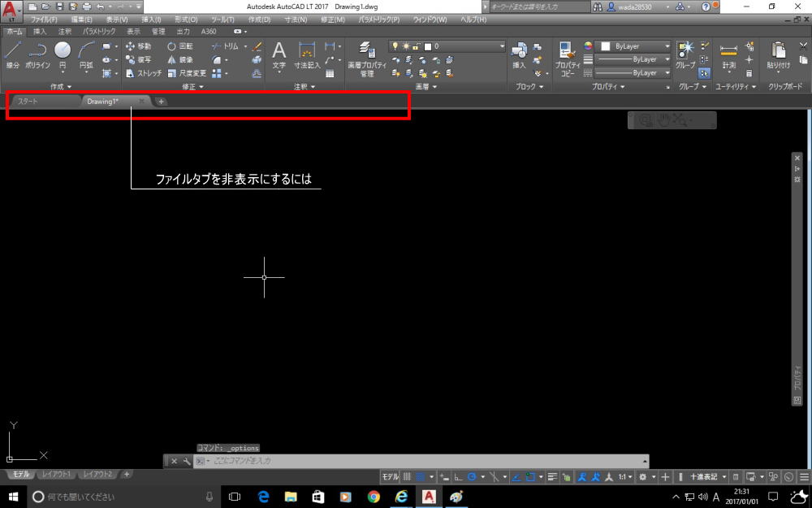Choose the 鏡像 mirror command
812x508 pixels.
pyautogui.click(x=180, y=59)
